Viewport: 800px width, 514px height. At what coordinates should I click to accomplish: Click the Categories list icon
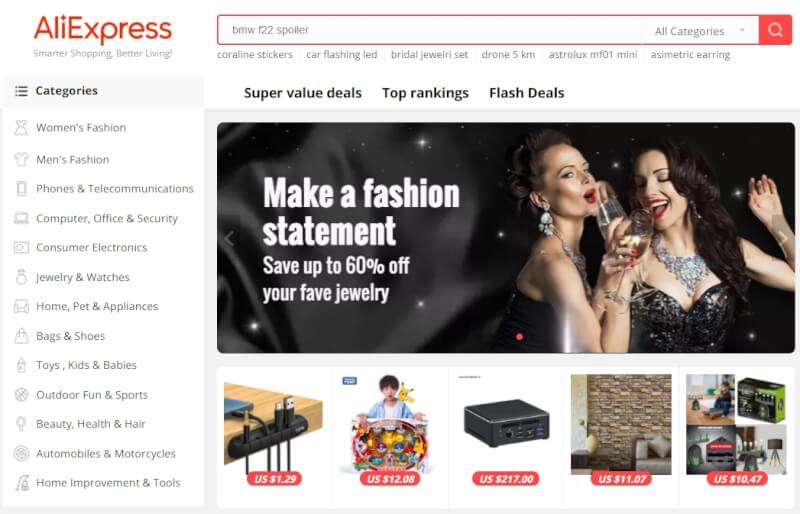coord(21,91)
